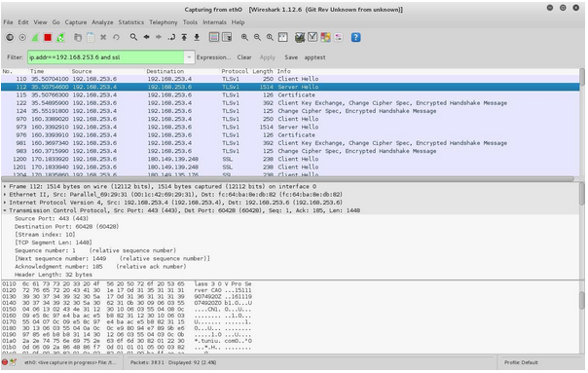Click inside the display filter field
This screenshot has width=588, height=373.
(106, 57)
